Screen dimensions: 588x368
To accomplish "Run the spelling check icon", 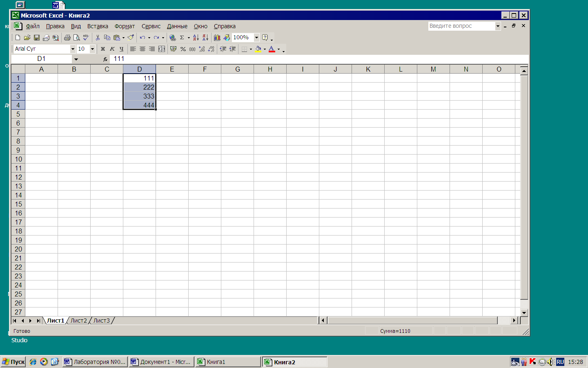I will click(86, 38).
